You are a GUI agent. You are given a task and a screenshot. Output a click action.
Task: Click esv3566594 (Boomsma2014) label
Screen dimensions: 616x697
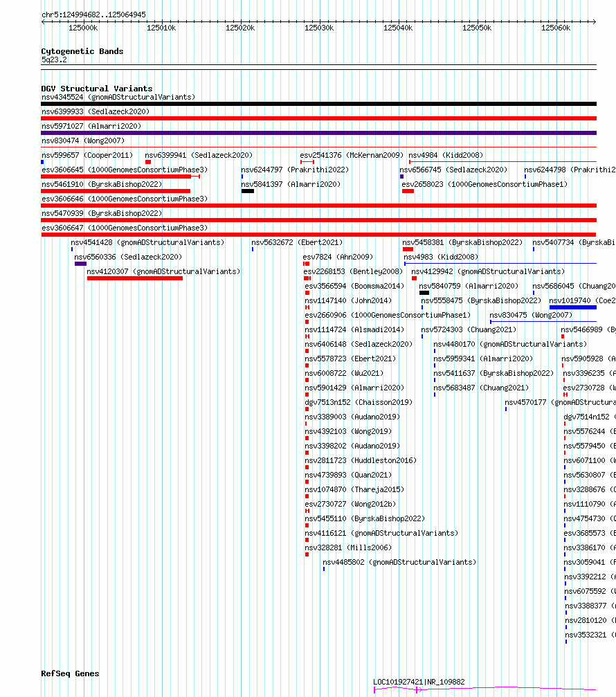click(x=354, y=287)
